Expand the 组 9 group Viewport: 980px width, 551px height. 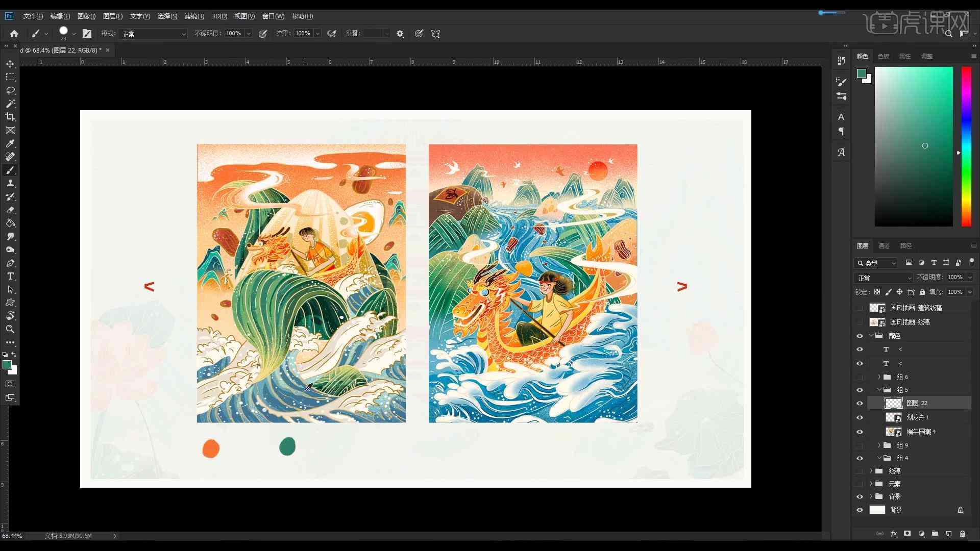point(879,445)
